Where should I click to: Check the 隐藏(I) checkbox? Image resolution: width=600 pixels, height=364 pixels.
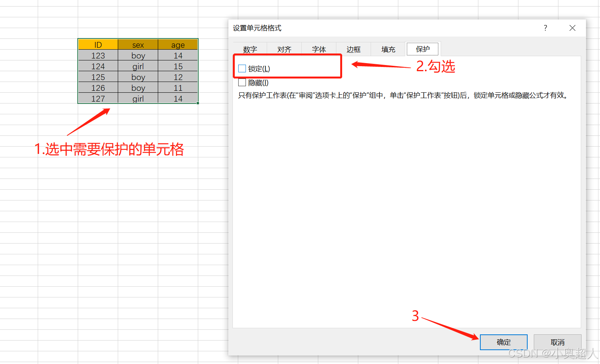pyautogui.click(x=242, y=82)
